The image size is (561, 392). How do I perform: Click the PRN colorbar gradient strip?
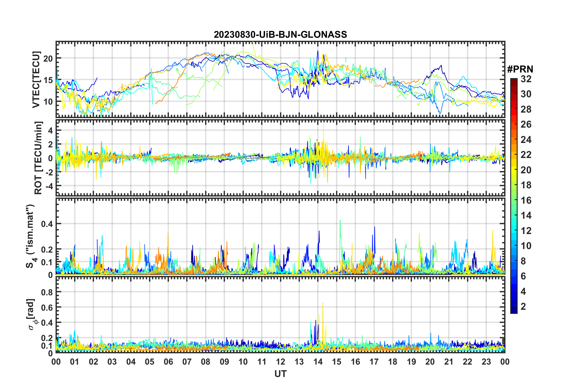[514, 196]
